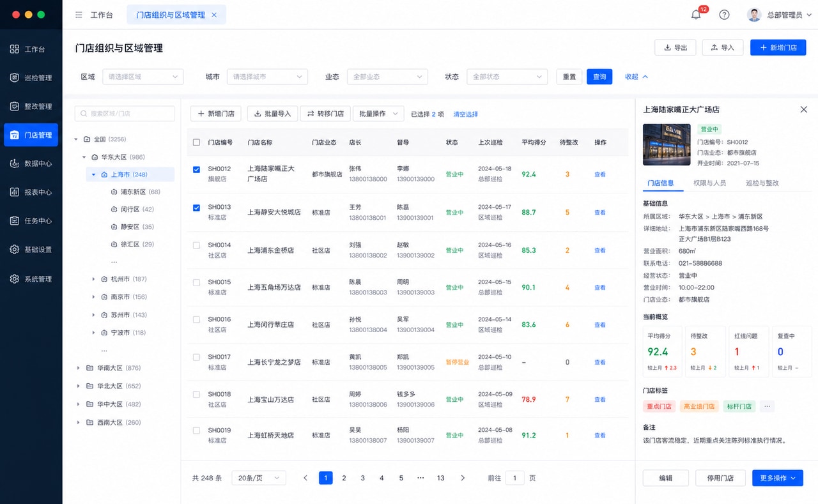
Task: Click the 导出 export button
Action: click(675, 47)
